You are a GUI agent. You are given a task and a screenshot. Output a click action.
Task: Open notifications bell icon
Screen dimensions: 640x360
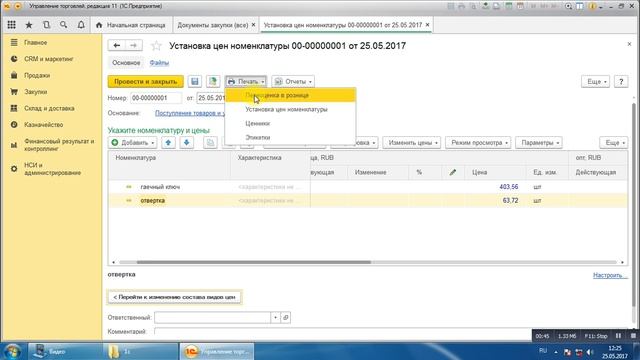pyautogui.click(x=81, y=25)
